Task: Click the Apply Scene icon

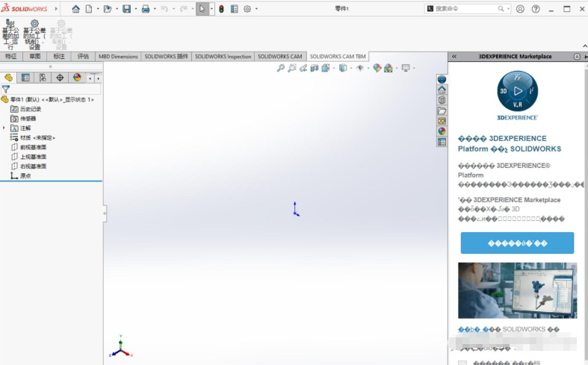Action: pos(388,68)
